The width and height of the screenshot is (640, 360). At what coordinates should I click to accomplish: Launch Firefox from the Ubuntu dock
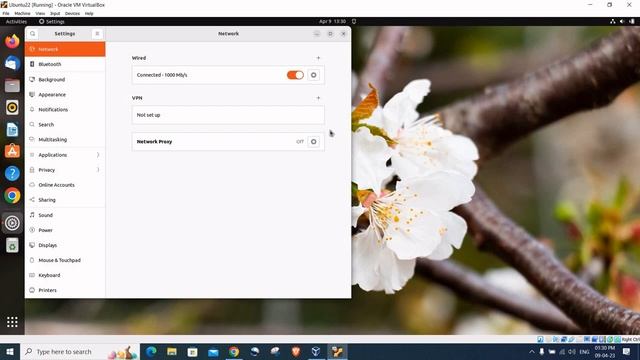tap(12, 41)
